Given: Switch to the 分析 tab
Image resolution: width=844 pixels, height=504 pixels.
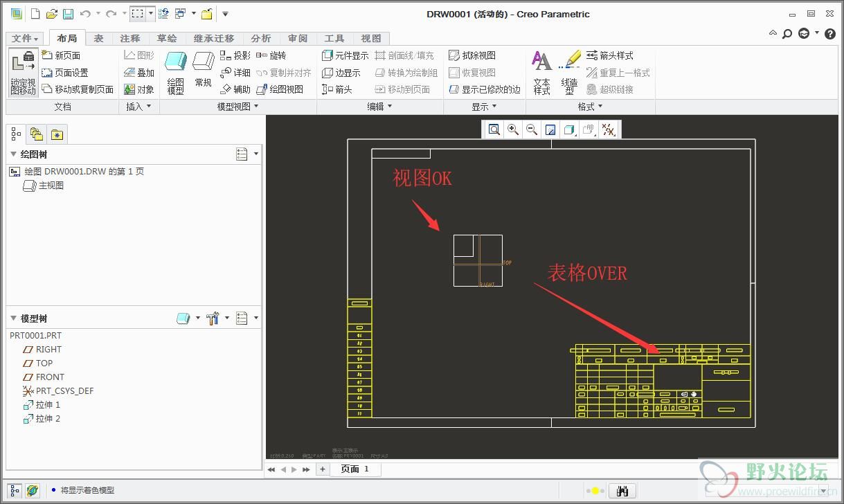Looking at the screenshot, I should [x=261, y=39].
